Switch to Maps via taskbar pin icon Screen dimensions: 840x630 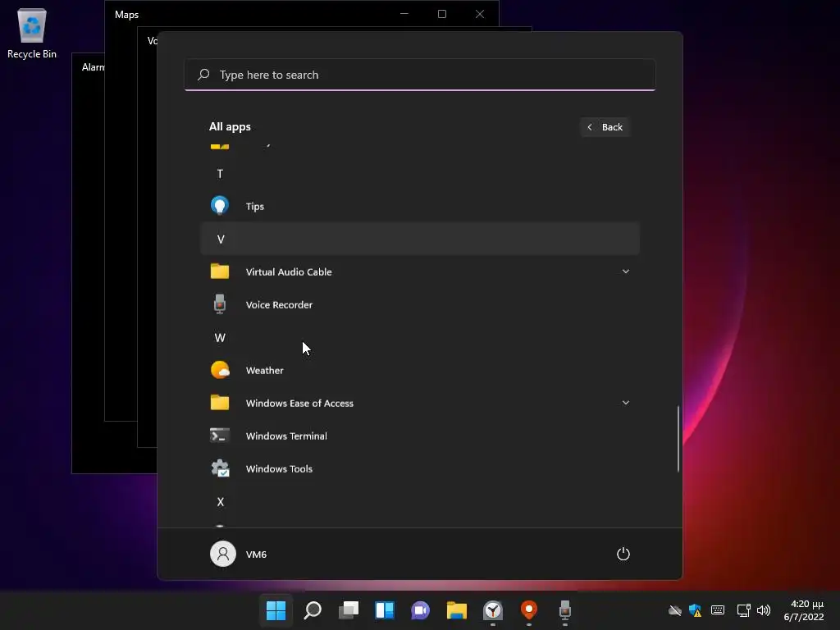[x=529, y=610]
